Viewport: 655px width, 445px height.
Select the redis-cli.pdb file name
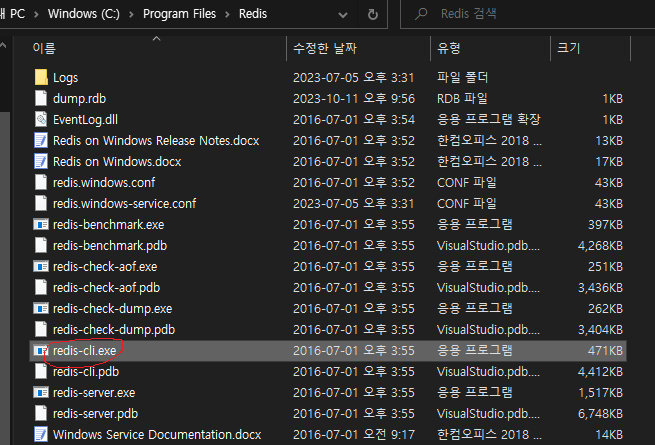[86, 371]
